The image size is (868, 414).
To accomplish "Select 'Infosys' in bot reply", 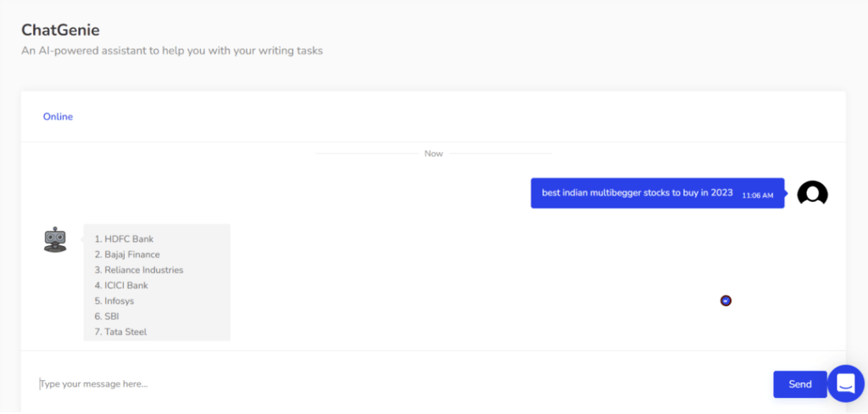I will [119, 301].
